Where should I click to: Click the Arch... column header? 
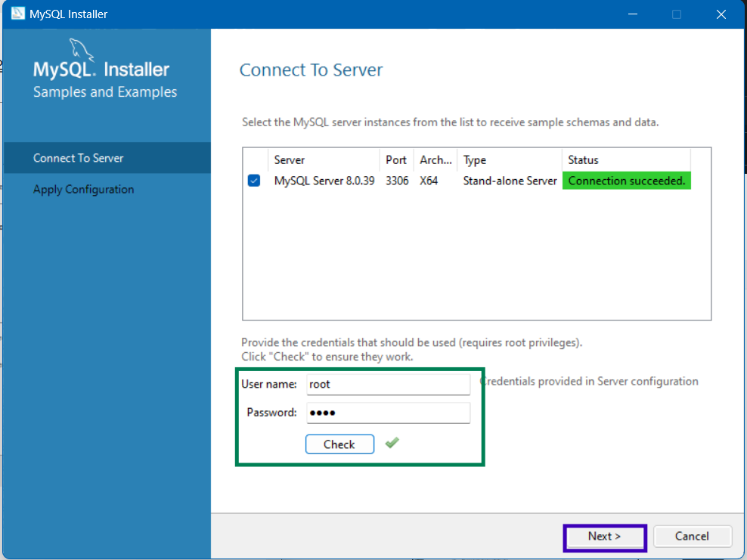coord(435,160)
